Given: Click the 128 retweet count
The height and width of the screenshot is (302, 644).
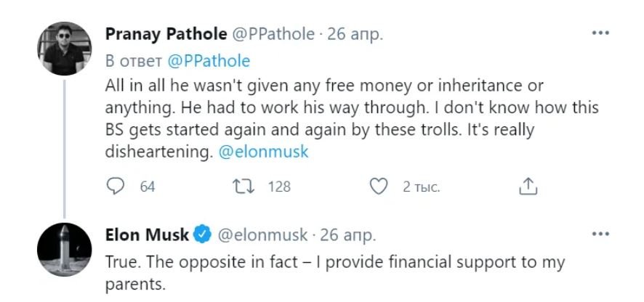Looking at the screenshot, I should pyautogui.click(x=279, y=187).
